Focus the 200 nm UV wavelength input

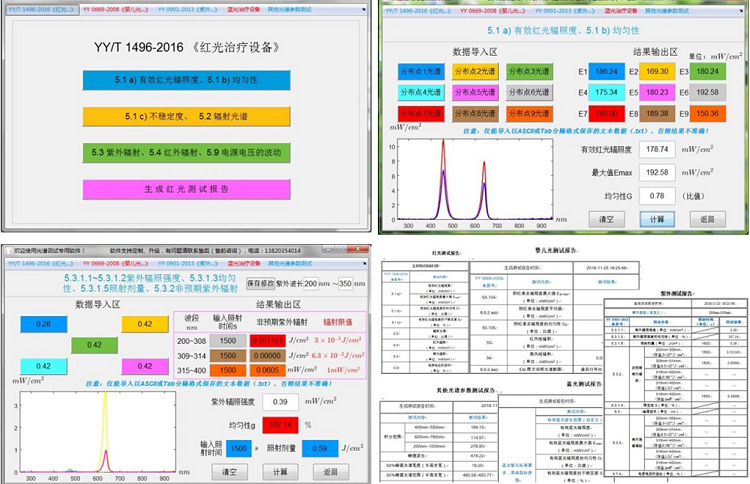(311, 284)
